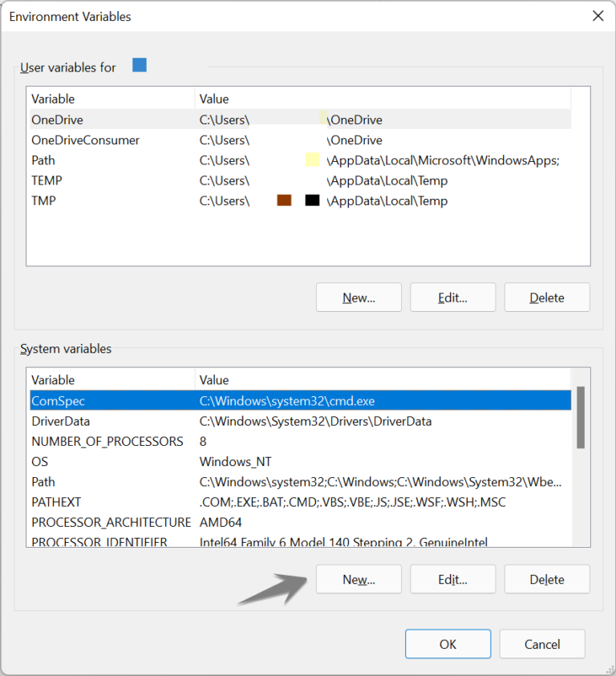Confirm with the OK button
Viewport: 616px width, 676px height.
448,644
